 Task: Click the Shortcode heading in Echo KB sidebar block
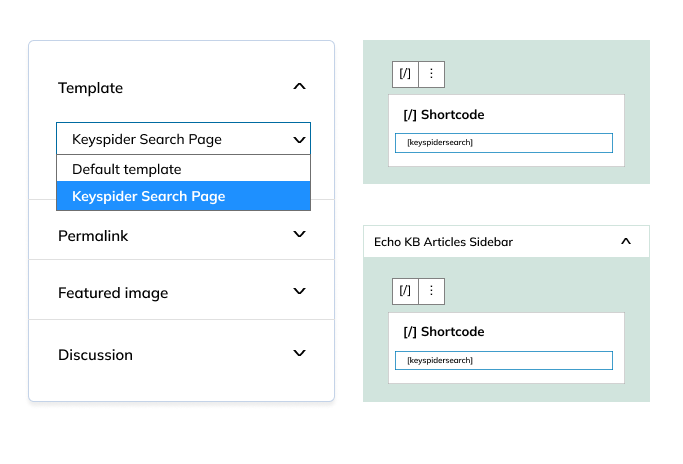tap(443, 332)
